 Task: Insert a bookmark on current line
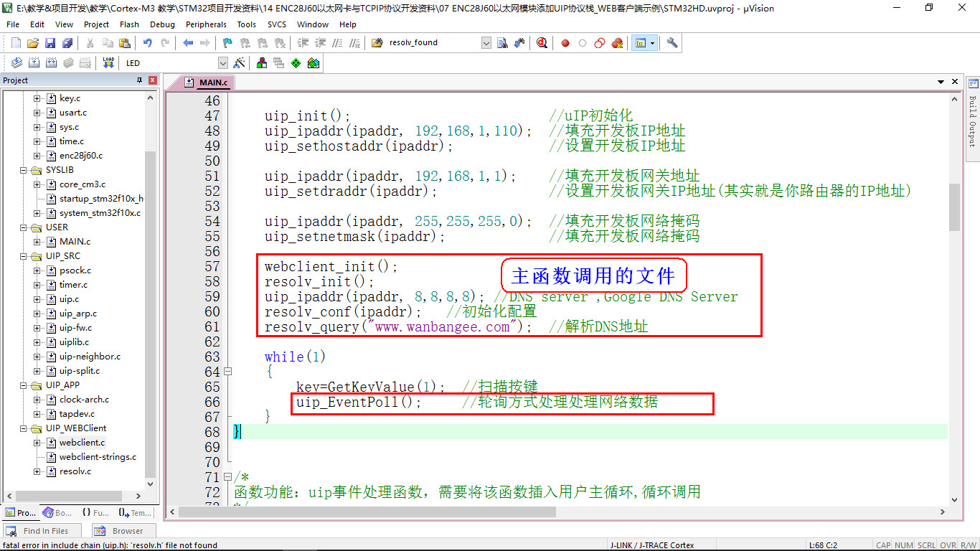click(x=227, y=43)
